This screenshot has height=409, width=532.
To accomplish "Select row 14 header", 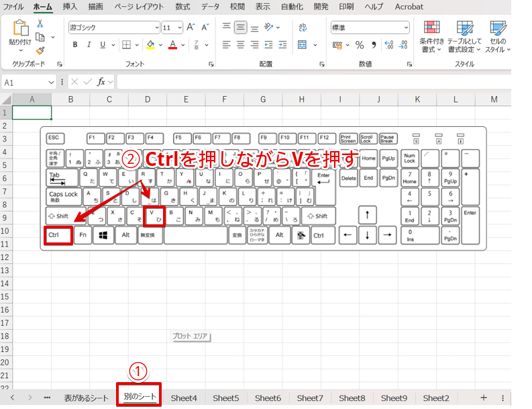I will tap(5, 283).
